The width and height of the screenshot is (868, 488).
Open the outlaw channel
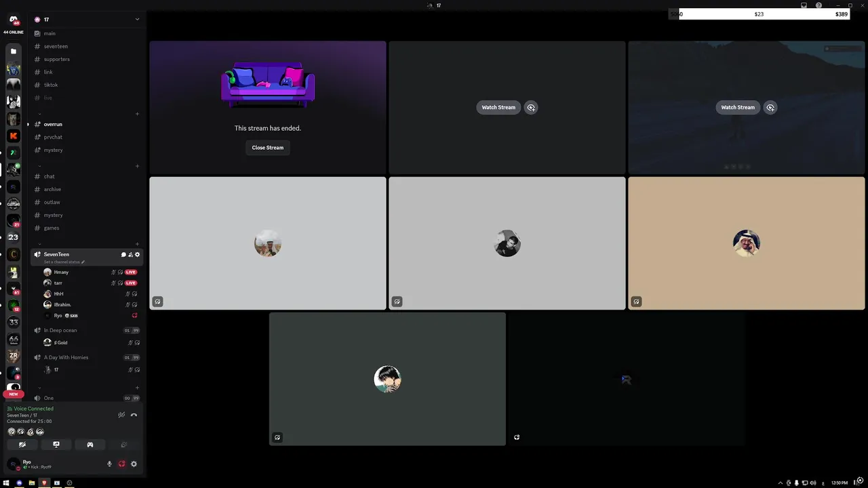87,202
